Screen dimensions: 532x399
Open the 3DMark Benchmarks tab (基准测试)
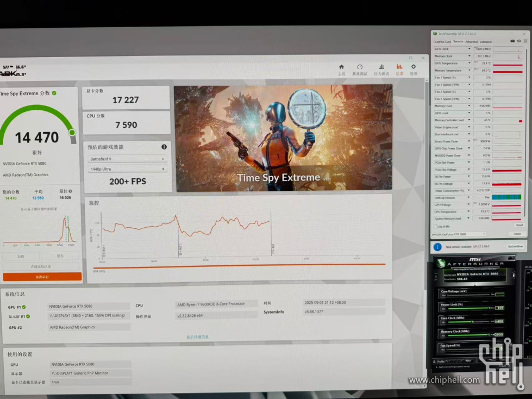360,70
